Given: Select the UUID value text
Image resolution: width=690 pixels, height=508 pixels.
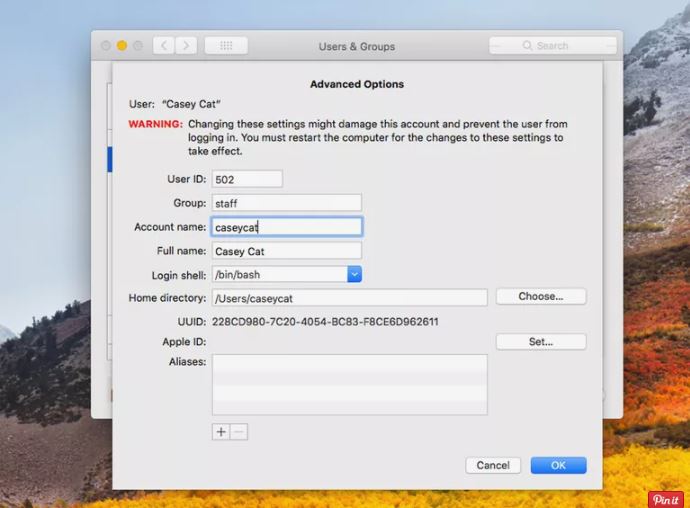Looking at the screenshot, I should tap(325, 322).
